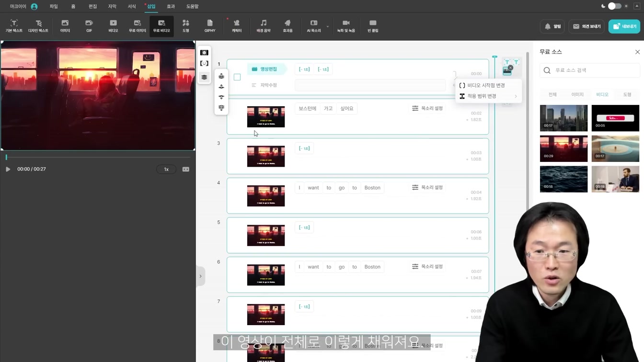The height and width of the screenshot is (362, 644).
Task: Click the face bracket icon in side toolbar
Action: (x=204, y=63)
